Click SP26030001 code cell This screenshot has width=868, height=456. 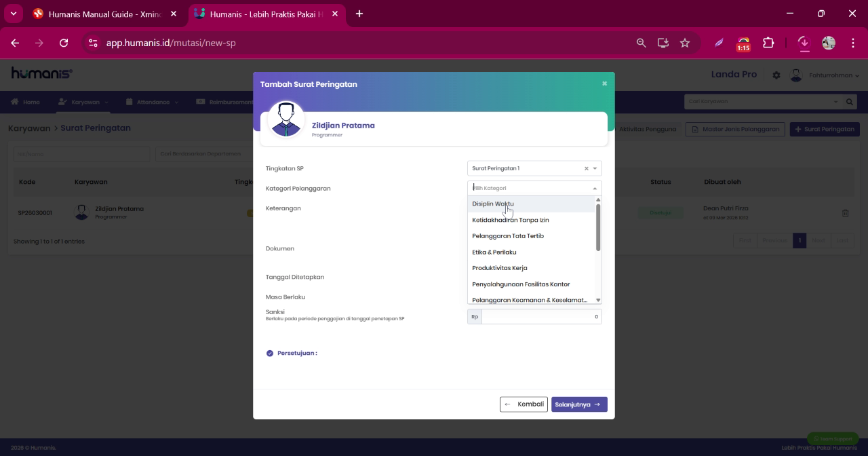point(35,213)
